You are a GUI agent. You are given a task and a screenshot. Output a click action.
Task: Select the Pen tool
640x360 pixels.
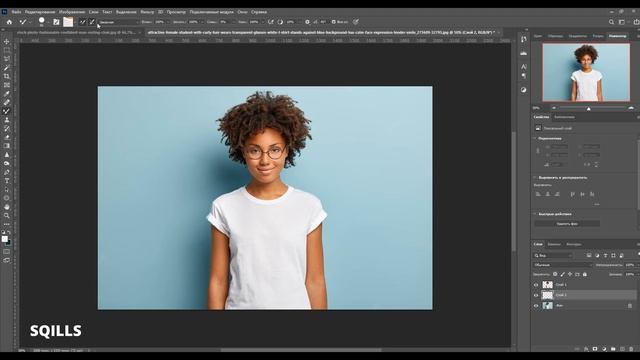pos(7,172)
